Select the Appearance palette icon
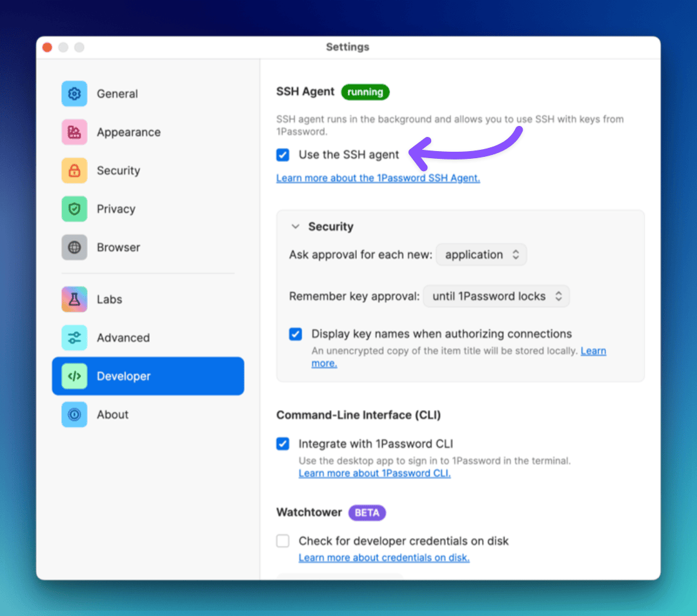 point(74,132)
